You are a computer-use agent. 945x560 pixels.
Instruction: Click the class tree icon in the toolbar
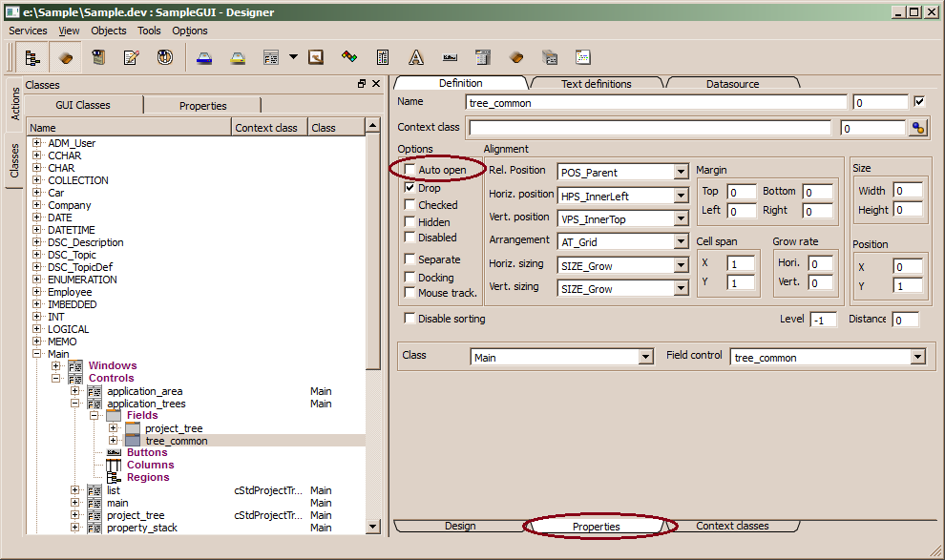click(x=33, y=57)
